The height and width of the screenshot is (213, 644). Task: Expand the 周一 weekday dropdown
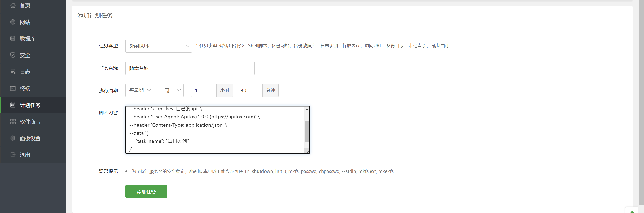pos(172,90)
